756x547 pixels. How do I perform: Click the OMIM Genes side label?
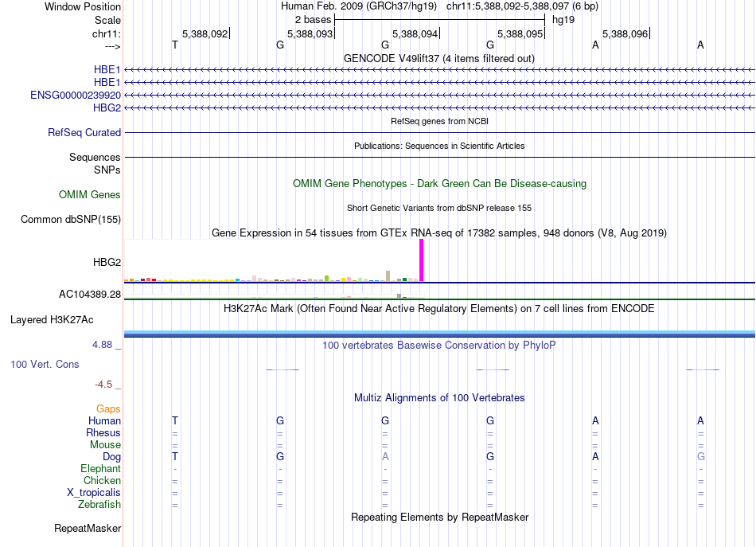coord(89,194)
